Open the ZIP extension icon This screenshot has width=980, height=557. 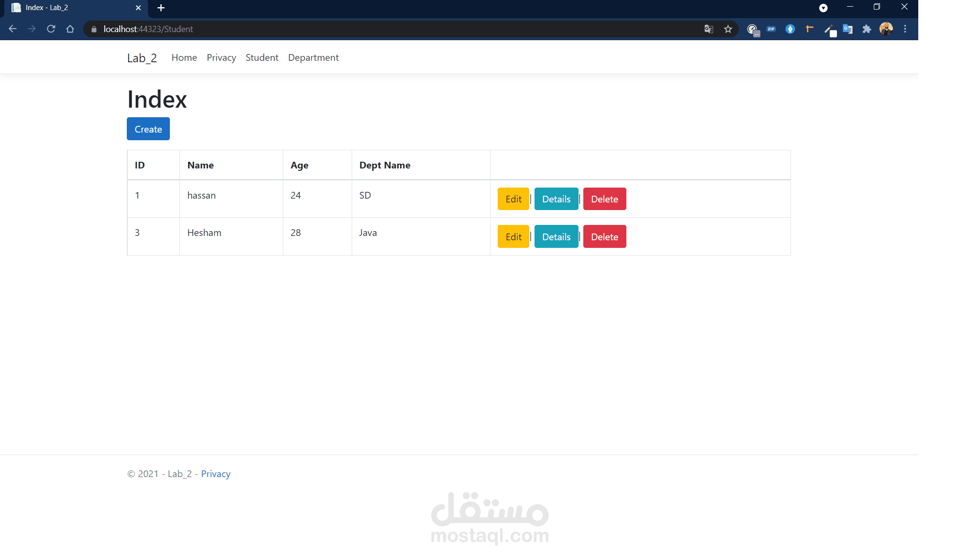[771, 29]
